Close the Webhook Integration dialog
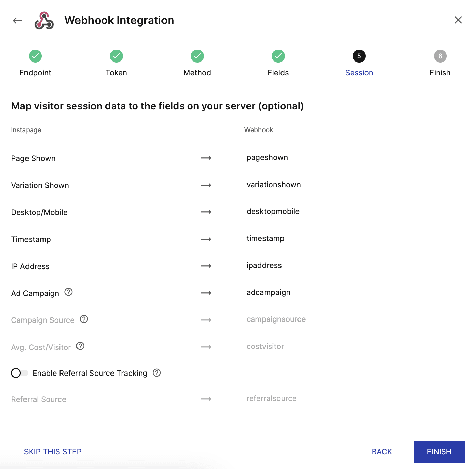Screen dimensions: 476x469 [458, 20]
